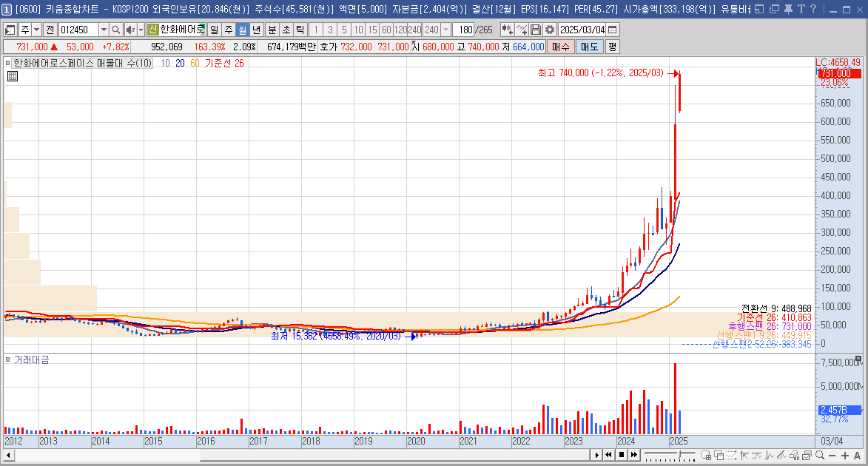Select the 주 weekly period toggle

pos(229,30)
